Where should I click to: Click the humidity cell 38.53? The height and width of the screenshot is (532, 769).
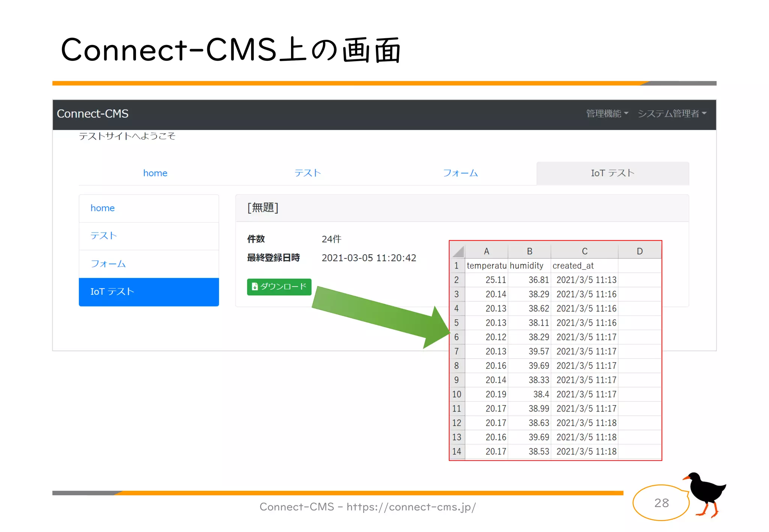tap(529, 451)
